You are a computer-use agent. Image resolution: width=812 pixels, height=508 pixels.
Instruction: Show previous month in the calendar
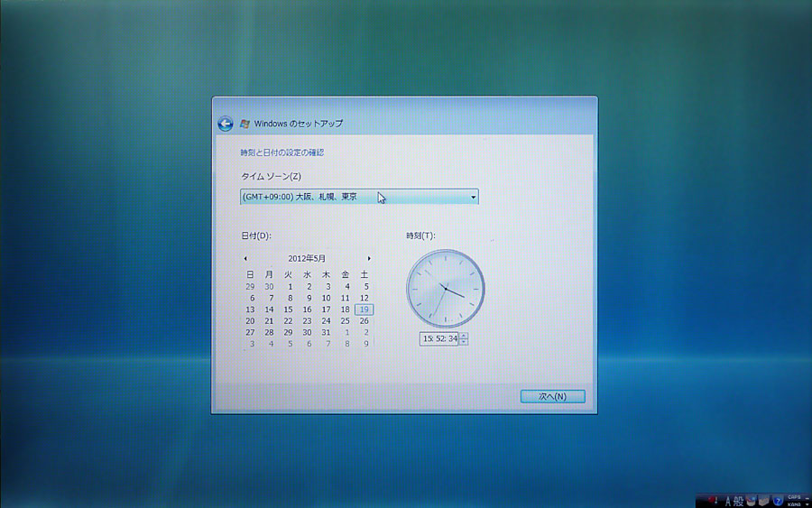coord(245,258)
